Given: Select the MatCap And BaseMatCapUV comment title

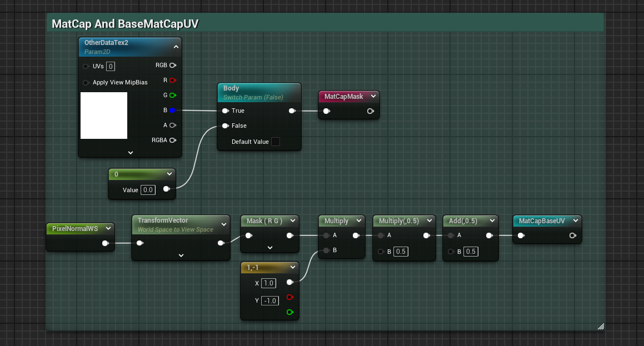Looking at the screenshot, I should [125, 24].
